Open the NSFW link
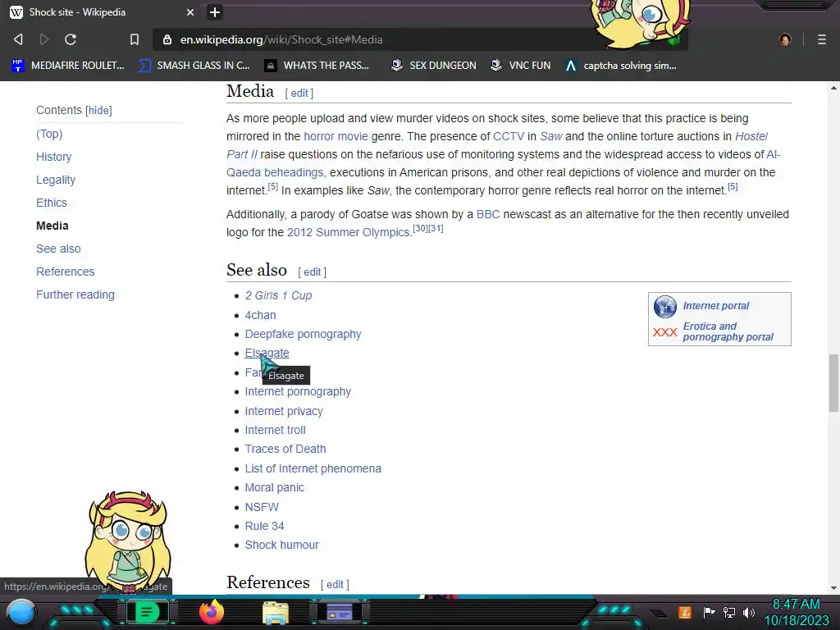The width and height of the screenshot is (840, 630). [262, 507]
